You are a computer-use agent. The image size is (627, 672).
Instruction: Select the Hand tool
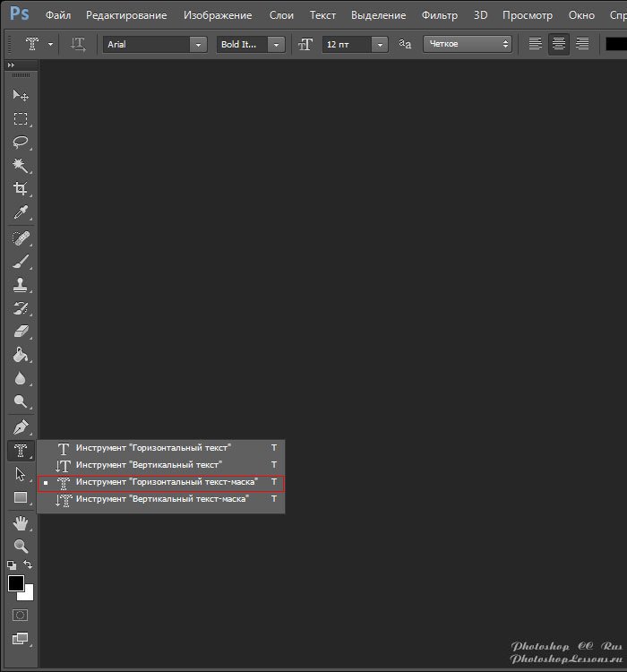(20, 522)
